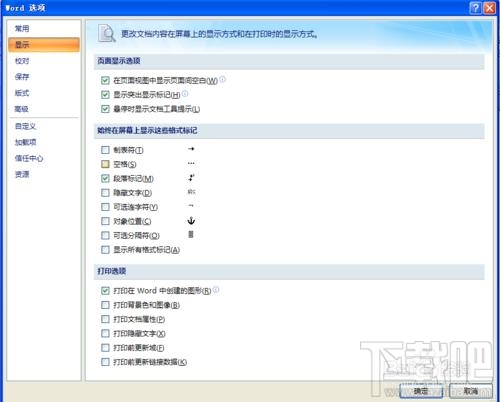Click the space dots symbol icon
500x402 pixels.
pyautogui.click(x=191, y=163)
